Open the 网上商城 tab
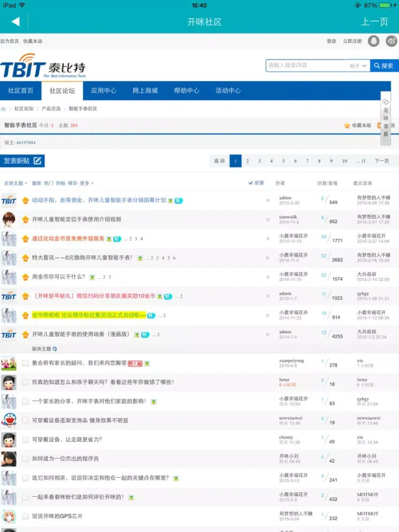 pyautogui.click(x=145, y=90)
